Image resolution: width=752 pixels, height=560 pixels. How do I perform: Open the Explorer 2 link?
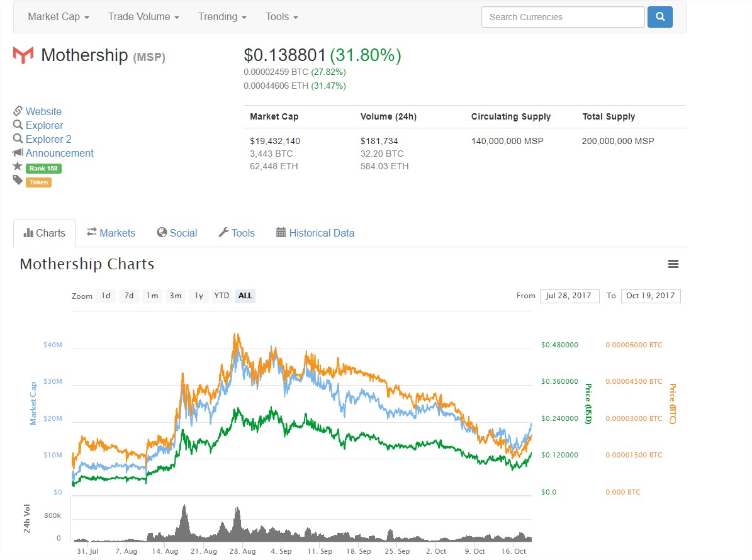[48, 139]
